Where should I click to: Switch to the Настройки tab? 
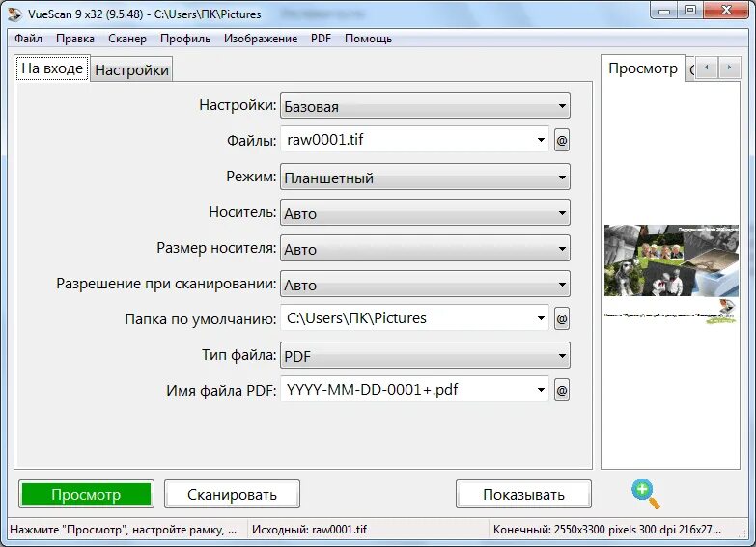(x=131, y=70)
